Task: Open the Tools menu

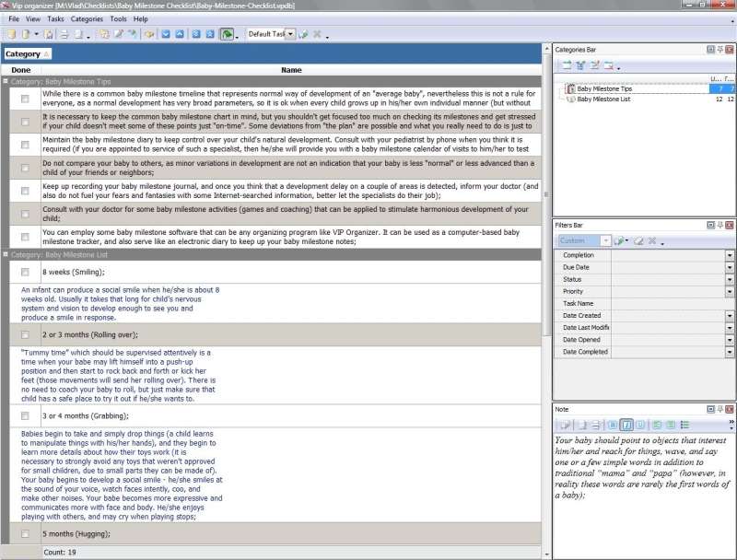Action: coord(118,18)
